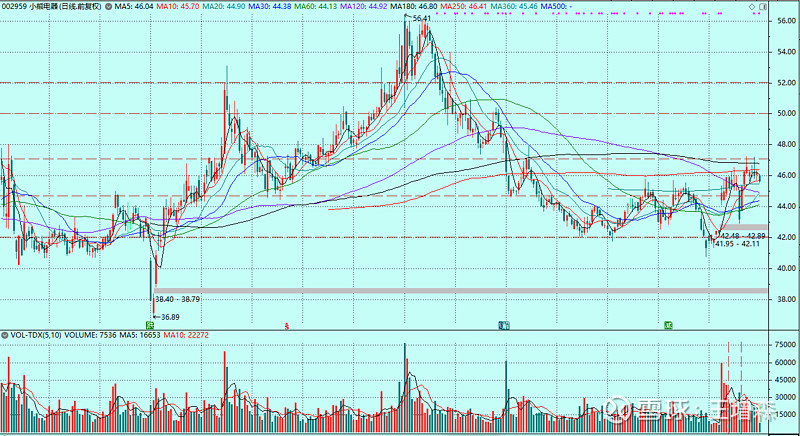The width and height of the screenshot is (800, 436).
Task: Click the green MA60: 44.13 label
Action: [x=315, y=7]
